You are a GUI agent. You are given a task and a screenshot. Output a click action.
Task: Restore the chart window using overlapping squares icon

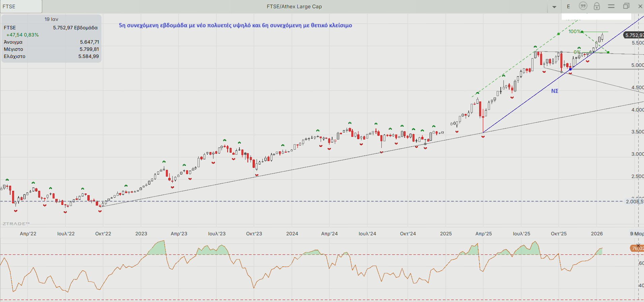tap(626, 6)
